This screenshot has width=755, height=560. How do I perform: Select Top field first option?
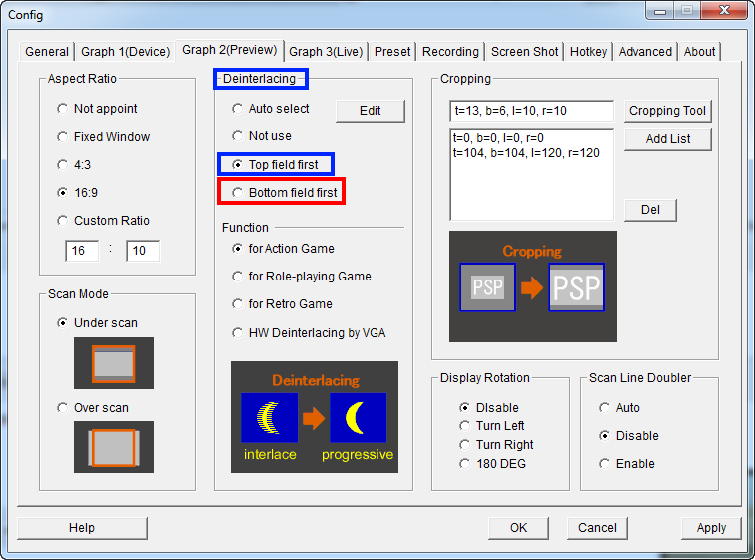click(275, 165)
